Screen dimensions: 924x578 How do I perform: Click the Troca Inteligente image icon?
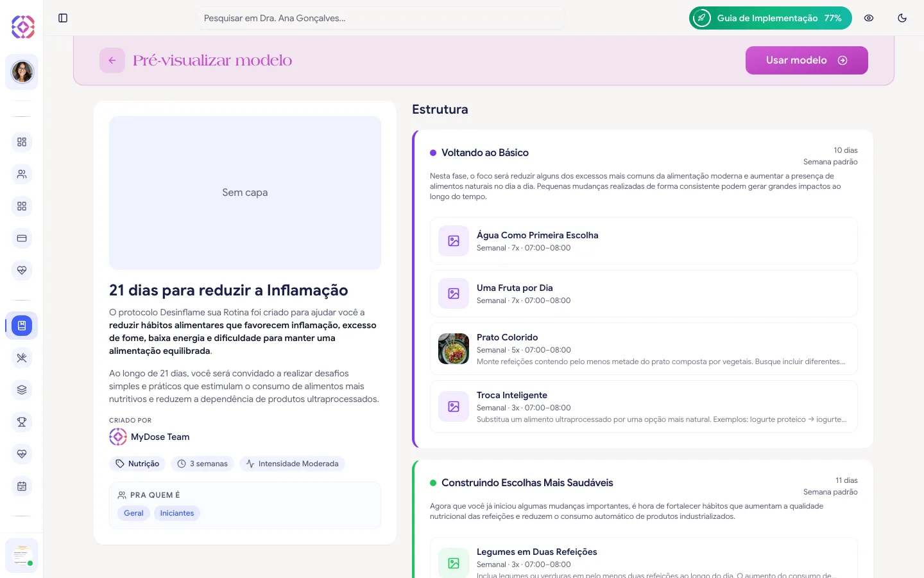[x=454, y=407]
